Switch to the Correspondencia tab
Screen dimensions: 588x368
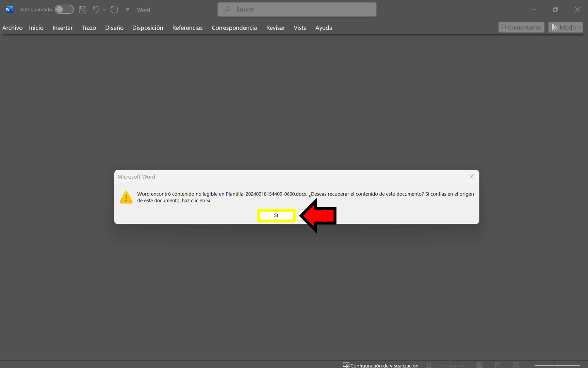pos(234,28)
